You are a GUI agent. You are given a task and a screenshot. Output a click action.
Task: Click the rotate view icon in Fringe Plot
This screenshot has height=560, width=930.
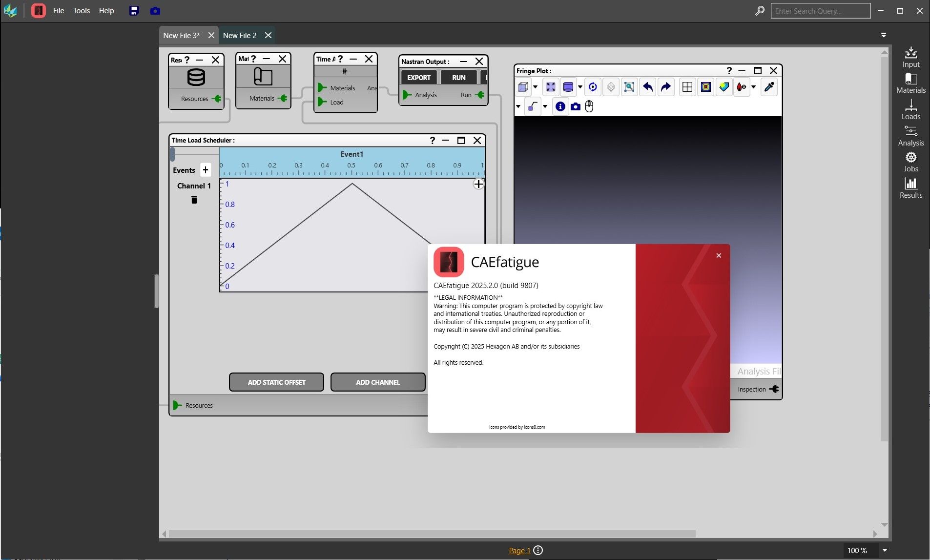click(593, 87)
